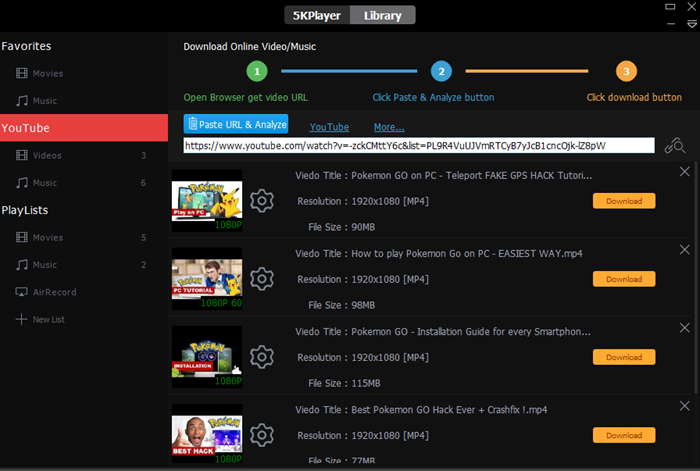Download Pokemon GO Installation Guide video

[624, 357]
